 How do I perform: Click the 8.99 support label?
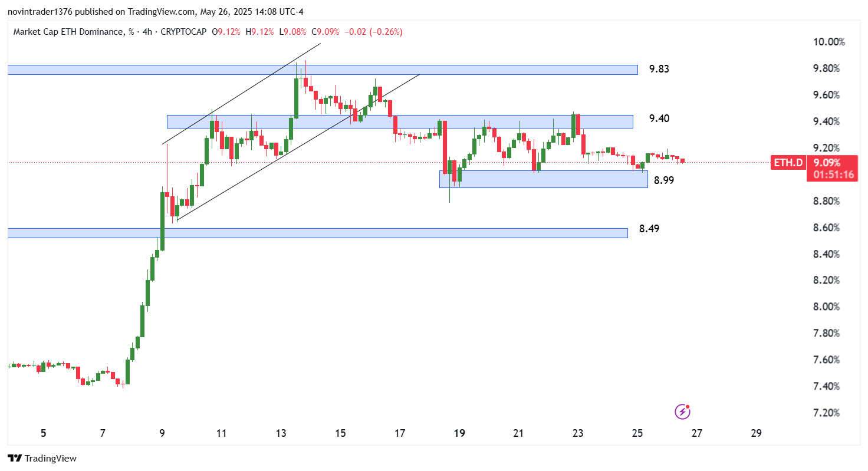664,180
